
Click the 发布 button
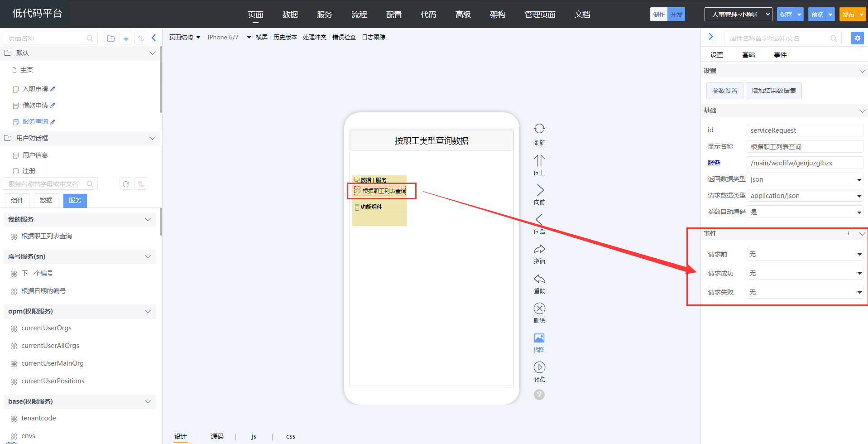click(848, 14)
